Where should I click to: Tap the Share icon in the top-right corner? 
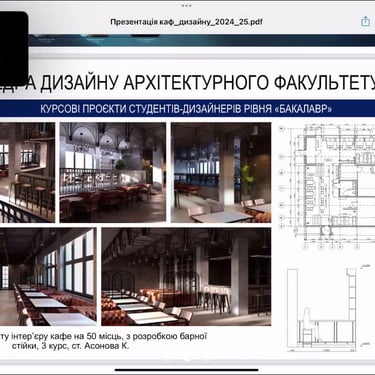tap(365, 21)
